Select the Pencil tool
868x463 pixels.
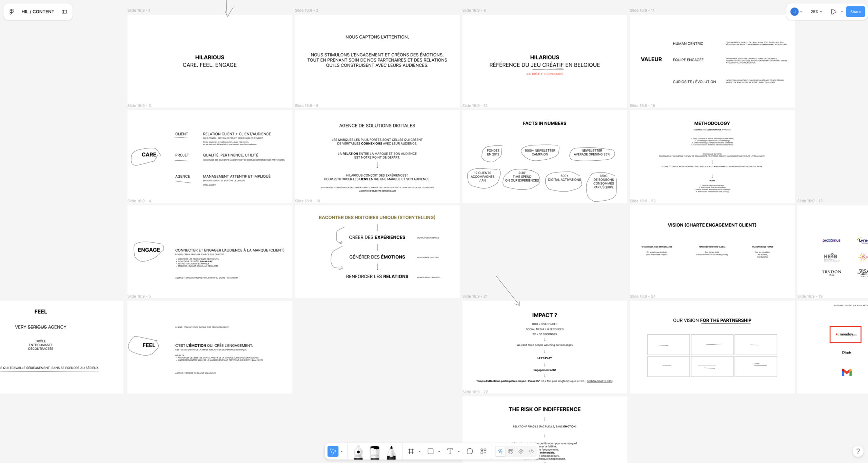coord(391,452)
